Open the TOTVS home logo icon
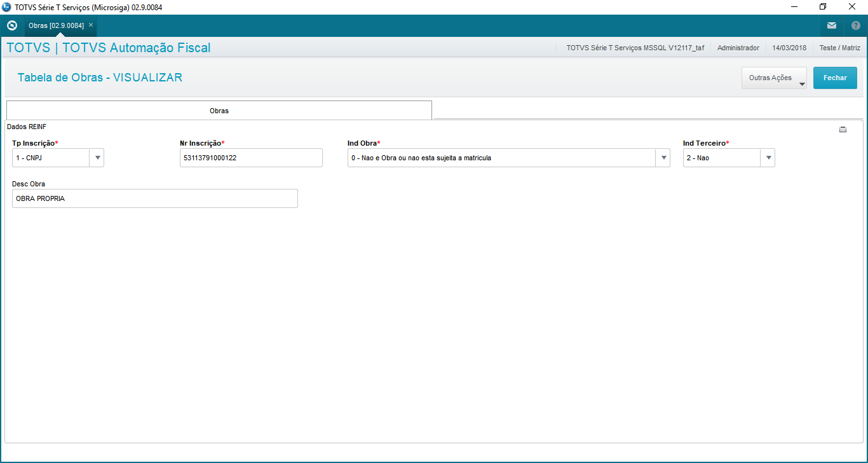This screenshot has height=463, width=868. (x=11, y=25)
